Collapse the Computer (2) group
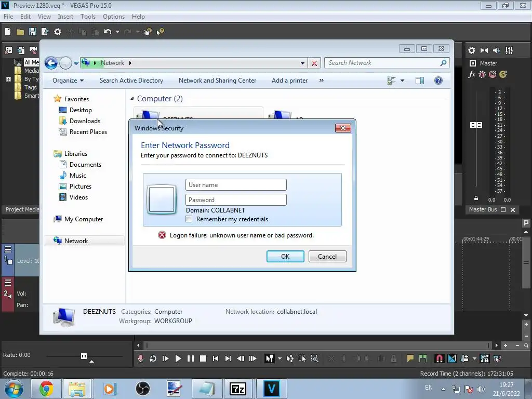Viewport: 532px width, 399px height. click(132, 99)
